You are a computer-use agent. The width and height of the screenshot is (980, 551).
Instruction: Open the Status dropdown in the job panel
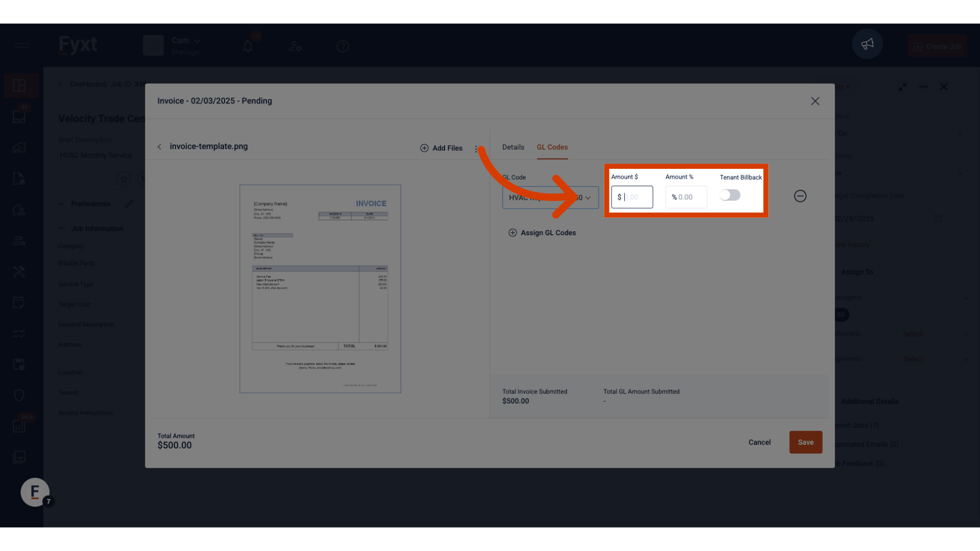click(960, 134)
